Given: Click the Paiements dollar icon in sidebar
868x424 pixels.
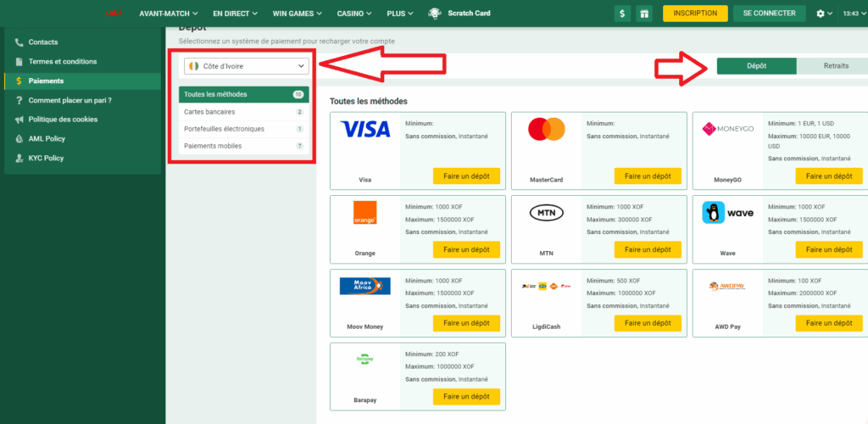Looking at the screenshot, I should [19, 81].
